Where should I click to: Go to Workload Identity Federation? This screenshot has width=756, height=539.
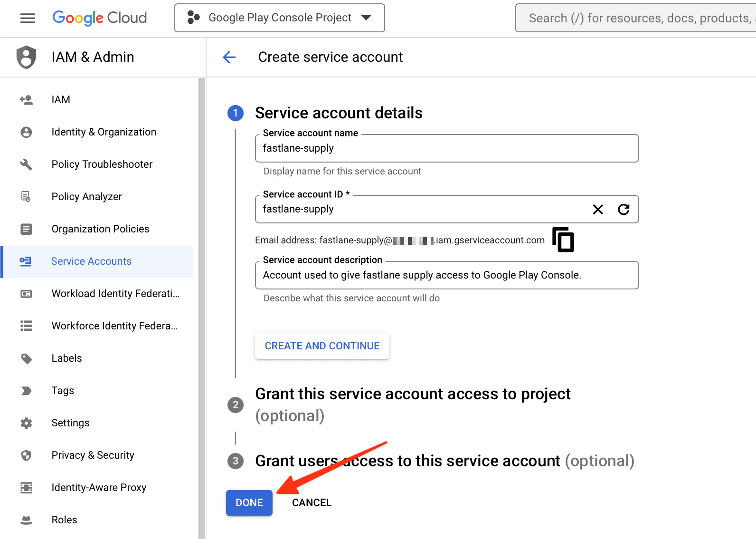[115, 294]
